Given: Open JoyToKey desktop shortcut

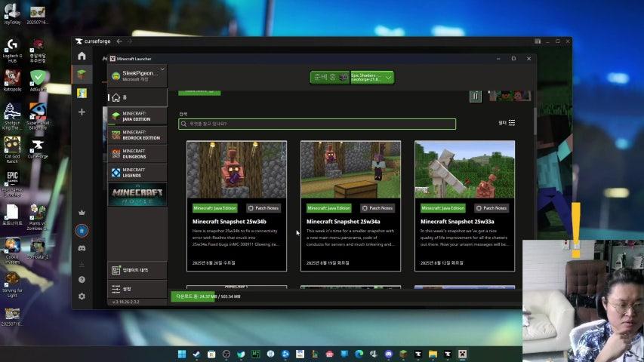Looking at the screenshot, I should (12, 14).
